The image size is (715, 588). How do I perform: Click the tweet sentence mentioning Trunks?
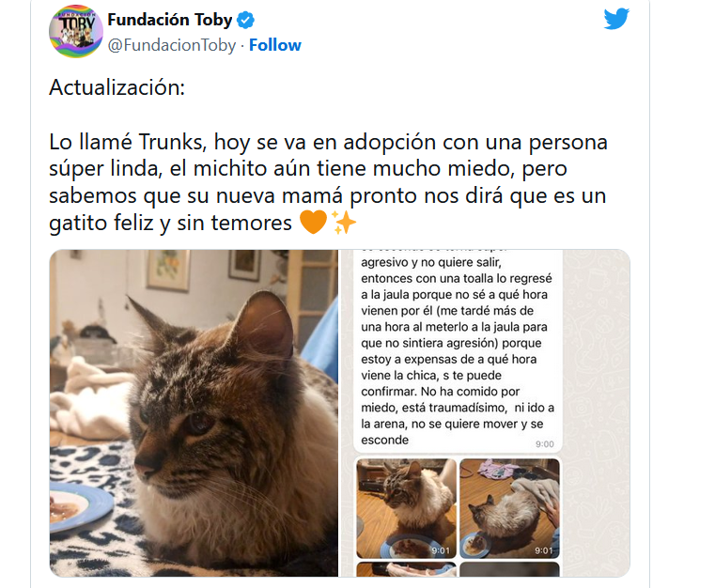(328, 182)
